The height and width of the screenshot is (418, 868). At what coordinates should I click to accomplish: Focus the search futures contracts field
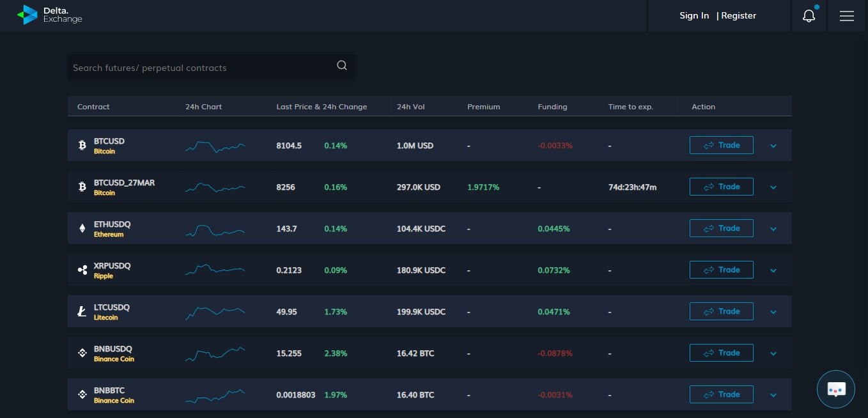coord(198,68)
